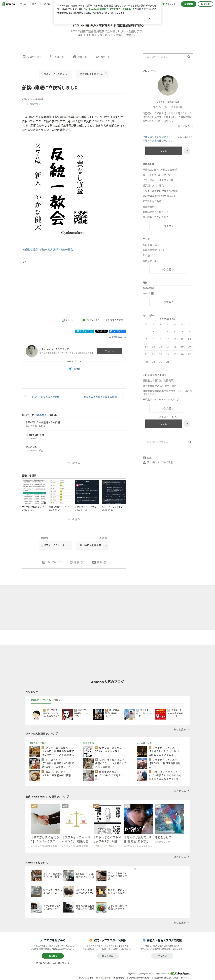The width and height of the screenshot is (215, 980).
Task: Open the 私の主張 theme link under date
Action: pos(35,104)
